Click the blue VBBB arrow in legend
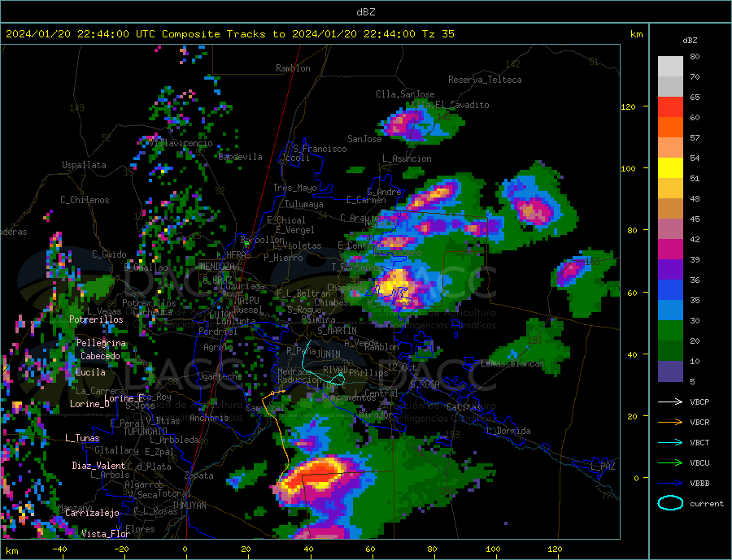 670,484
